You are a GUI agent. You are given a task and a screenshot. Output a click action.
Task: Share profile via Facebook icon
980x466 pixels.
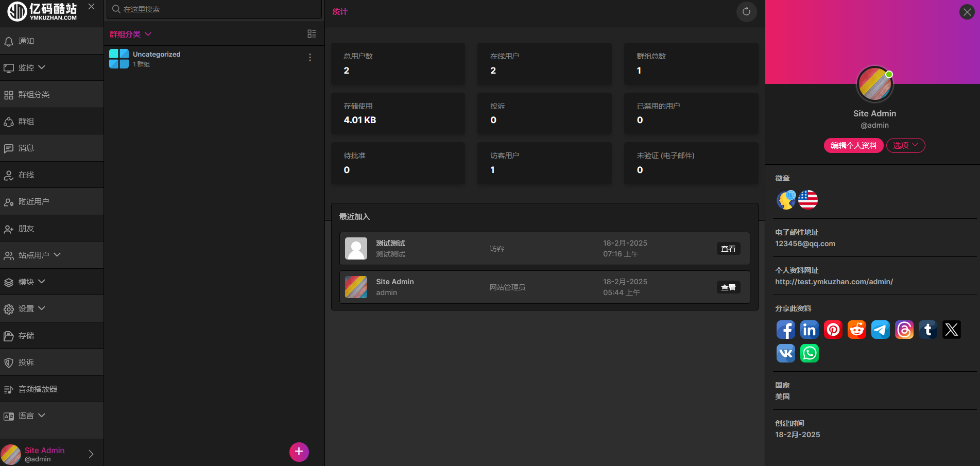click(x=785, y=330)
